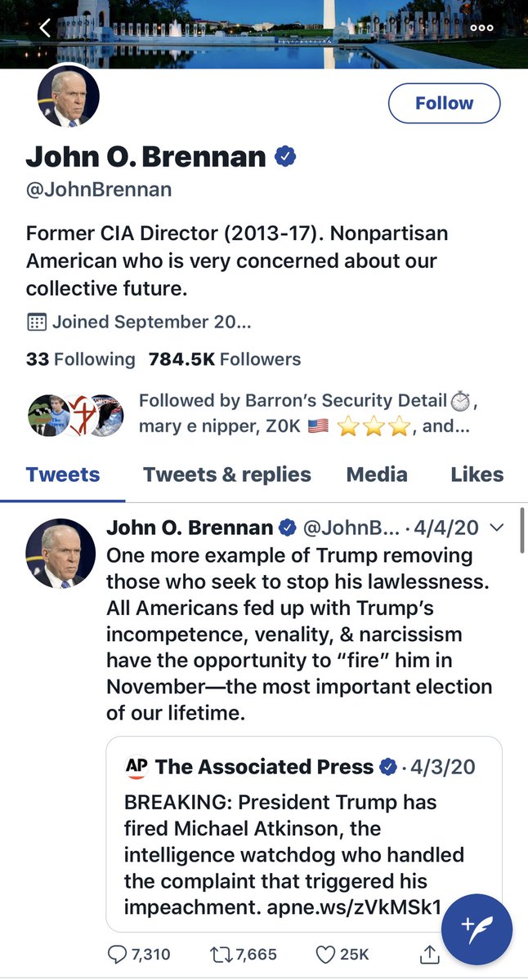This screenshot has width=528, height=980.
Task: View the 33 Following list
Action: pos(80,359)
